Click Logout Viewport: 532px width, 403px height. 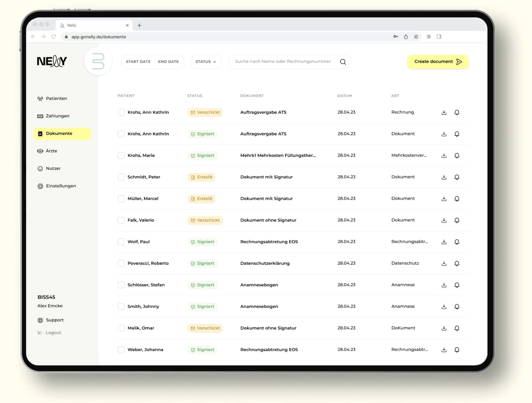tap(49, 333)
